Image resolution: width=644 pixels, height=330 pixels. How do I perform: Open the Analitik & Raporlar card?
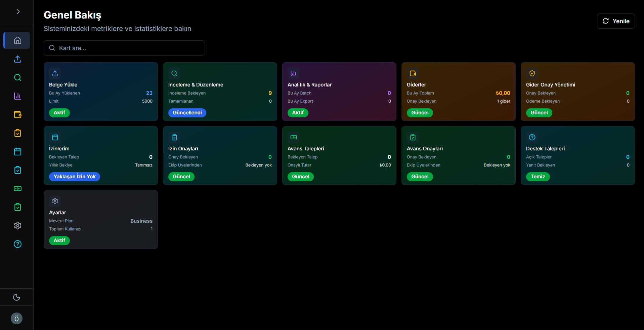pos(339,91)
